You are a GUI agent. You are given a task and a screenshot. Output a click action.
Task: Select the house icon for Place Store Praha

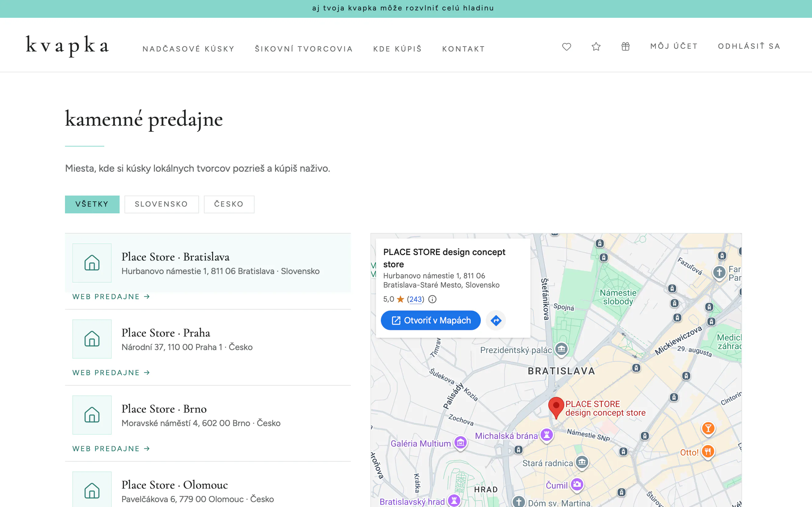pyautogui.click(x=92, y=339)
